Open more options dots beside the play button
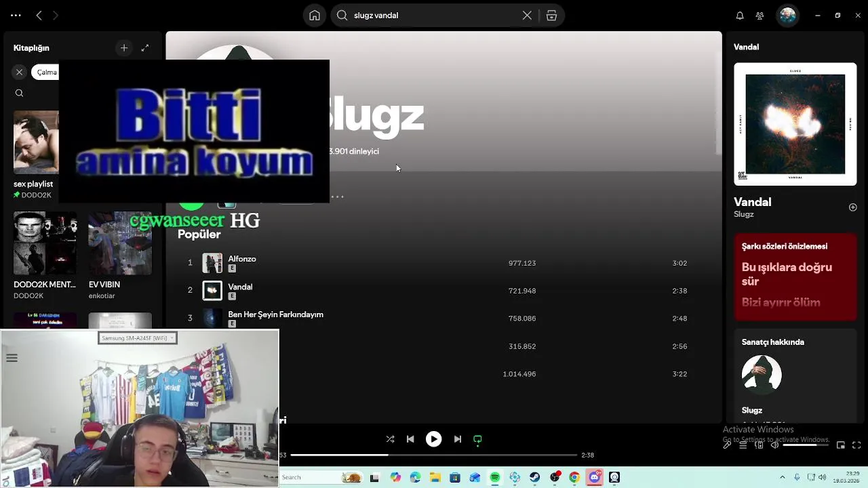Viewport: 868px width, 488px height. (x=338, y=197)
